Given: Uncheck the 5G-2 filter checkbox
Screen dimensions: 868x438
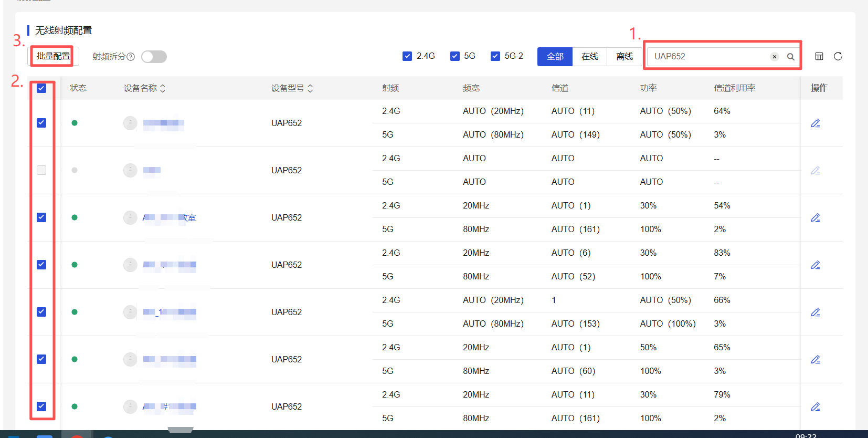Looking at the screenshot, I should pos(495,56).
